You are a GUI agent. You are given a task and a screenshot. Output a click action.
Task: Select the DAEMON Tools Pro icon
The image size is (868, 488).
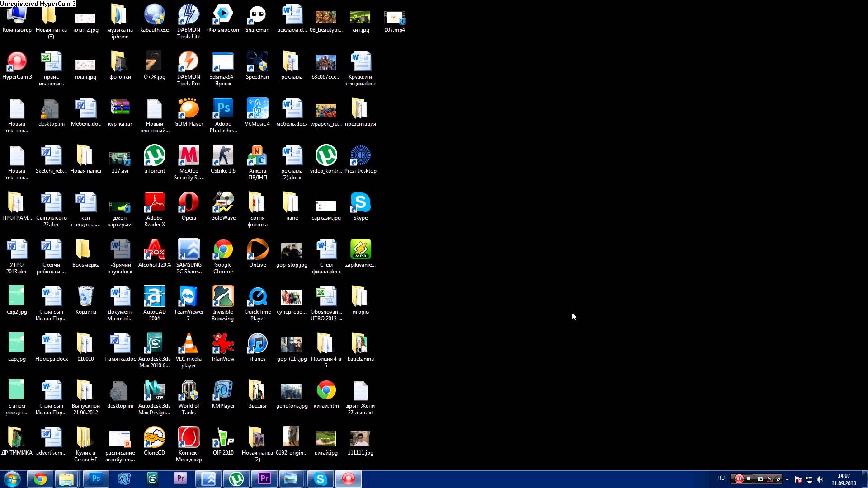pos(189,69)
